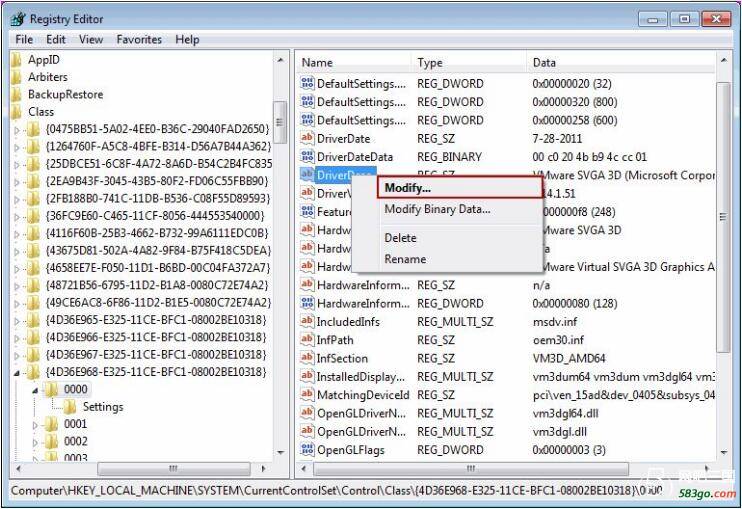Screen dimensions: 742x509
Task: Open the Help menu
Action: (x=187, y=39)
